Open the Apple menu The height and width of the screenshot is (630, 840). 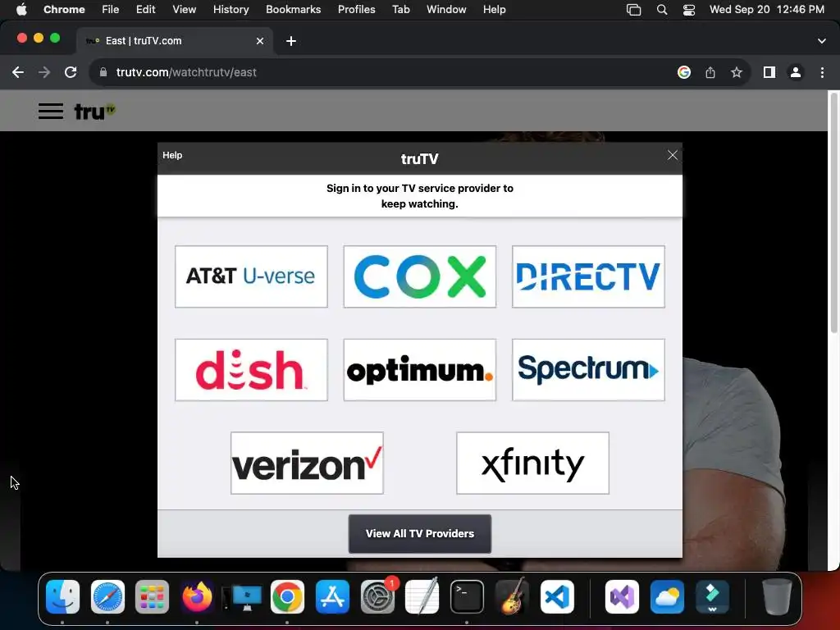[21, 10]
